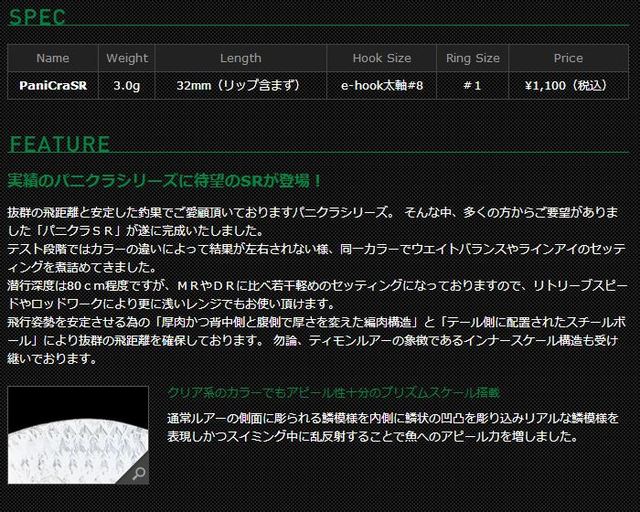
Task: Click the green プリズムスケール搭載 subheading
Action: tap(334, 393)
